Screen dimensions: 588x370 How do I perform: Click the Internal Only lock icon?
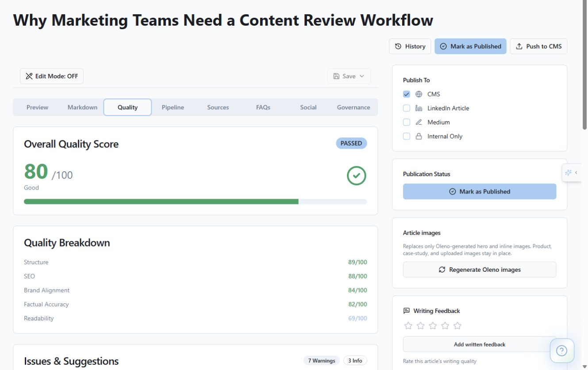[419, 137]
